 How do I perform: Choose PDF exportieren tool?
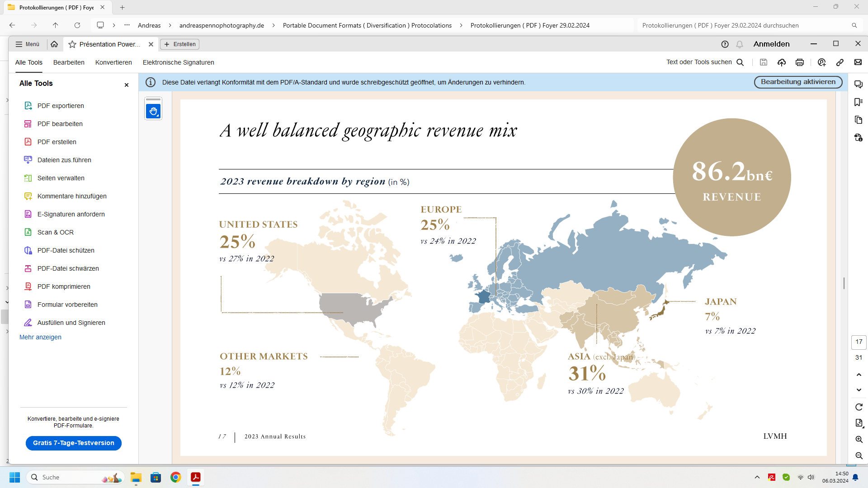click(x=61, y=106)
